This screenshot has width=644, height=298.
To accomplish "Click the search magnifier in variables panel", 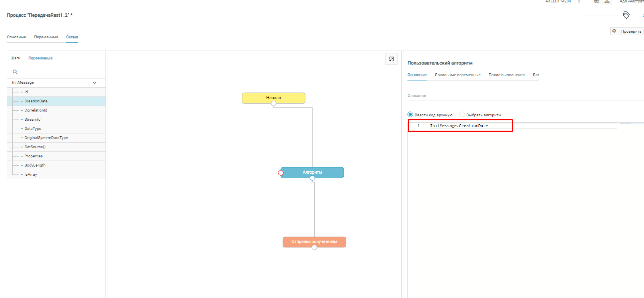I will 15,72.
